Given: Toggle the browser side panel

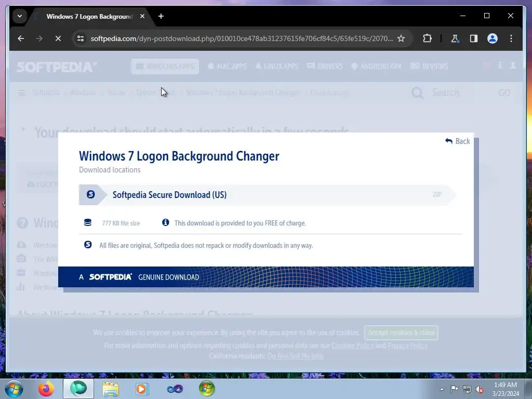Looking at the screenshot, I should pyautogui.click(x=474, y=38).
